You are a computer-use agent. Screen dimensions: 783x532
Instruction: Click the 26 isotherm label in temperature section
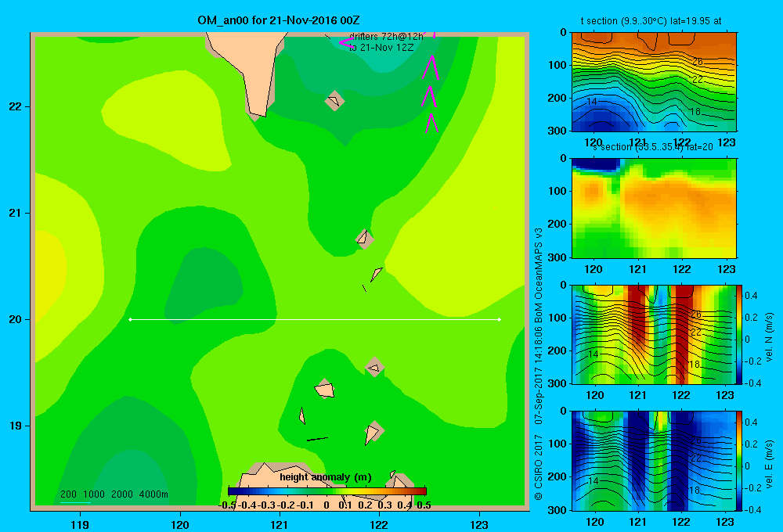(x=698, y=62)
